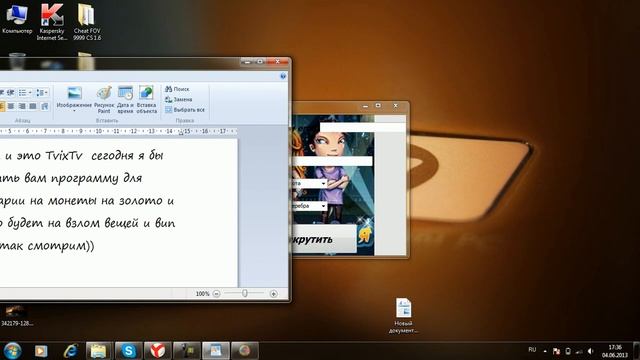This screenshot has width=640, height=360.
Task: Select Cheat FOV 9999 CS 1.6 folder
Action: click(x=87, y=22)
